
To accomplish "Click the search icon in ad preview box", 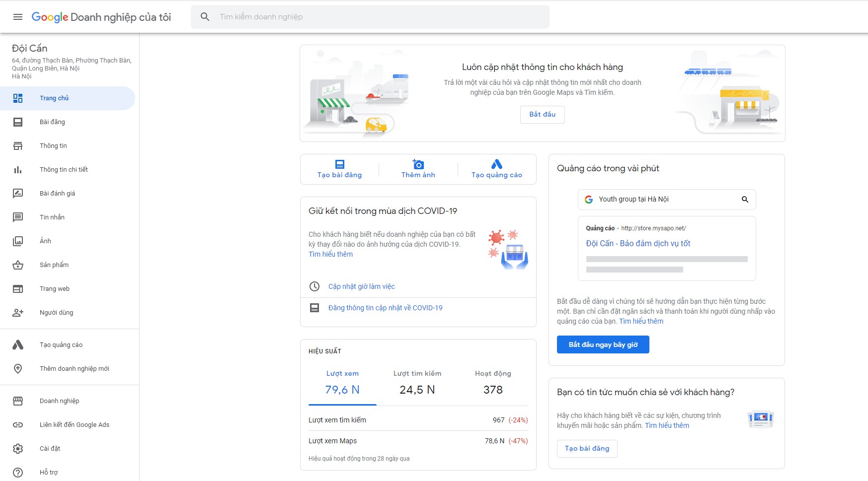I will [x=745, y=200].
